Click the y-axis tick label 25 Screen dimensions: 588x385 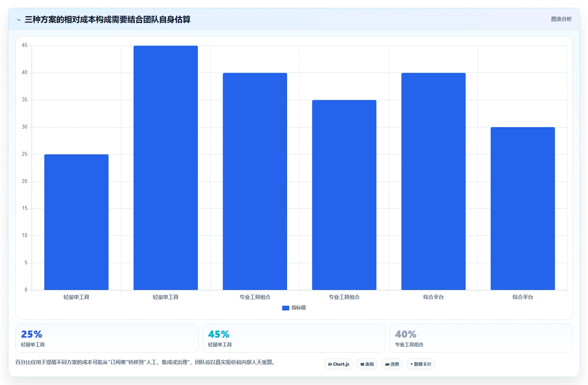point(24,154)
